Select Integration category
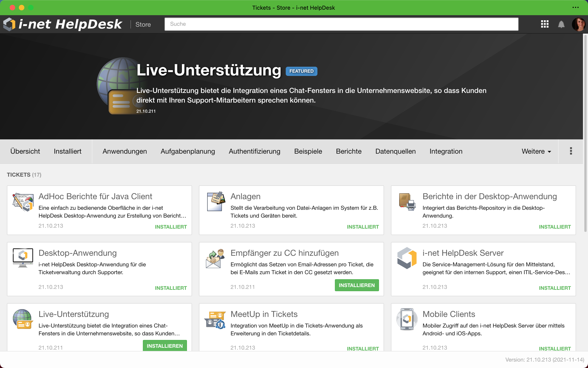The width and height of the screenshot is (588, 368). [x=446, y=151]
